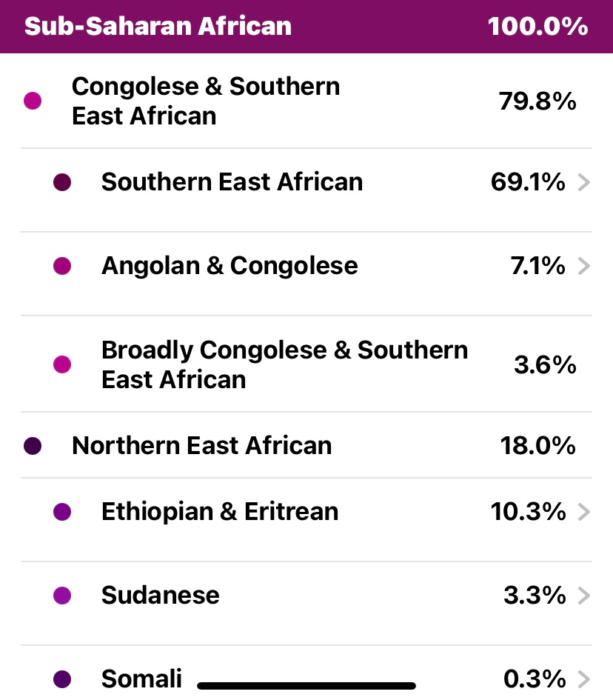Tap the Ethiopian & Eritrean row text
613x700 pixels.
220,512
